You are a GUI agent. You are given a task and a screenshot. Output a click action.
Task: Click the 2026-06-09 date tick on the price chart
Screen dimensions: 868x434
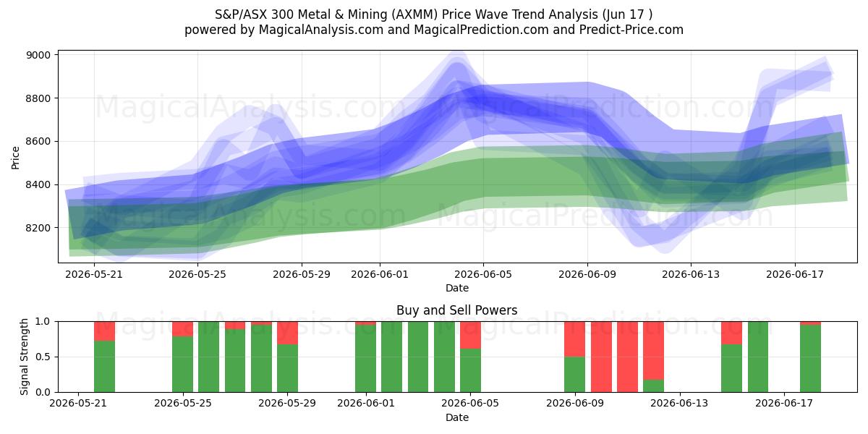(587, 274)
